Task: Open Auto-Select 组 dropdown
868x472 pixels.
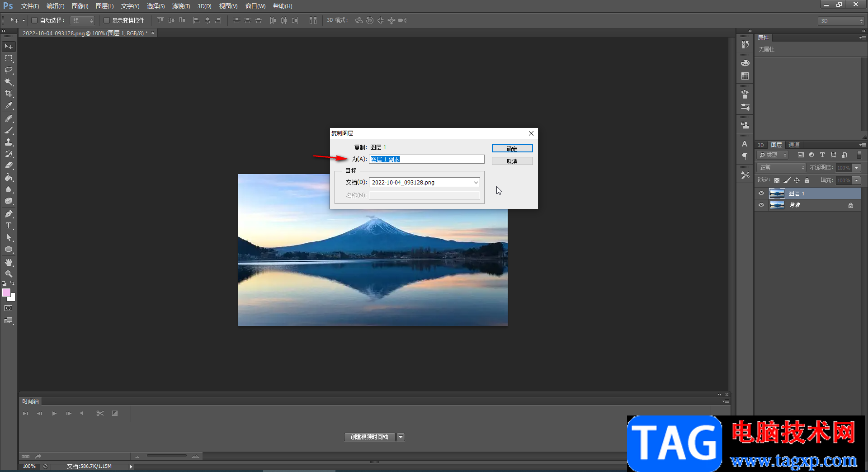Action: (x=82, y=20)
